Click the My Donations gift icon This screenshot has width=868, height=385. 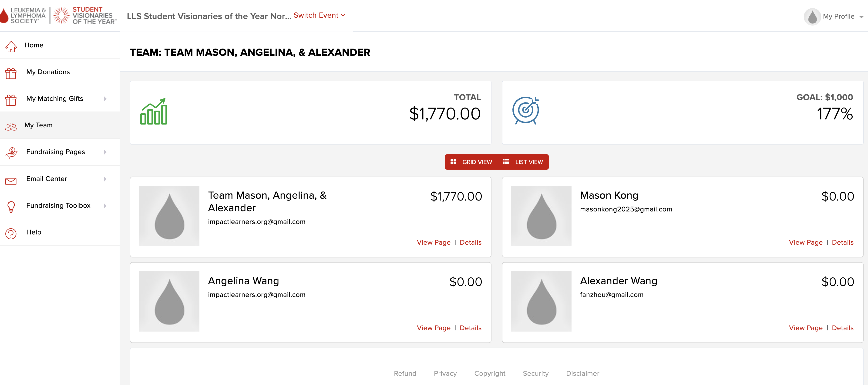11,73
